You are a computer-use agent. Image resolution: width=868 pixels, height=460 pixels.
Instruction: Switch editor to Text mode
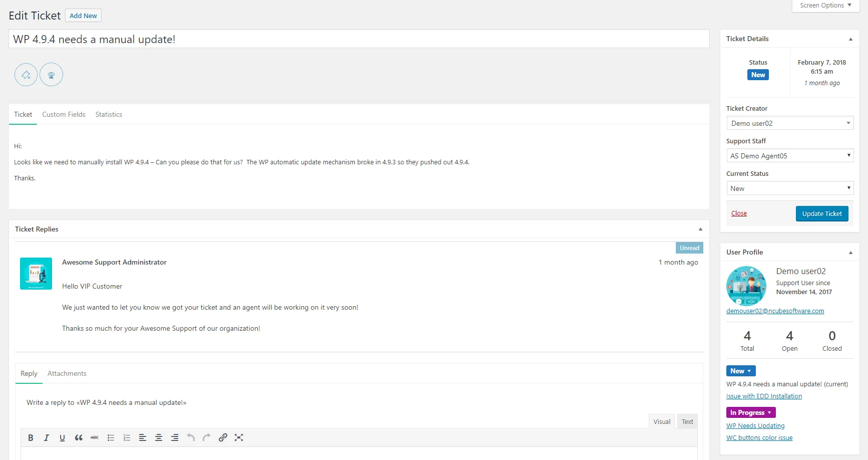point(687,421)
